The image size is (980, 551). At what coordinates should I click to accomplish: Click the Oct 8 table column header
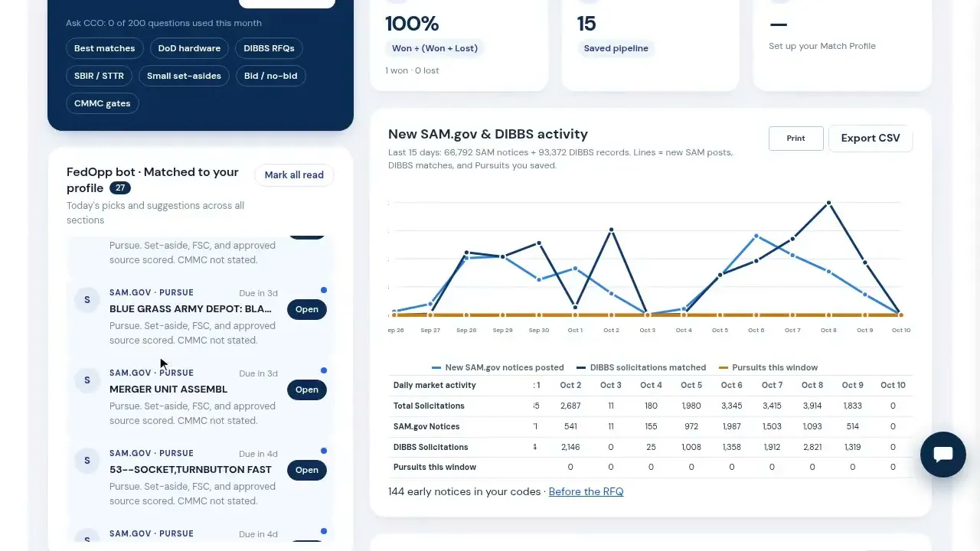(812, 385)
